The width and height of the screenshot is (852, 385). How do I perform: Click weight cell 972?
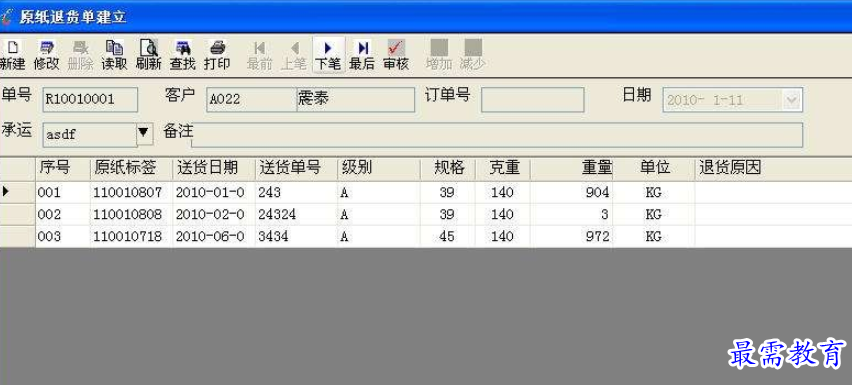[572, 237]
